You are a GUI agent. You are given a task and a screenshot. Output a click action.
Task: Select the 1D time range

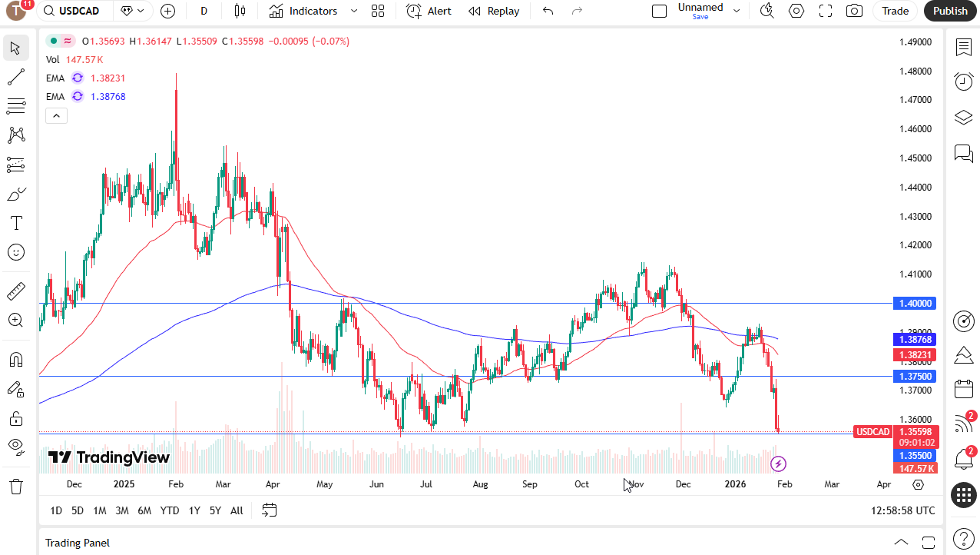point(56,510)
